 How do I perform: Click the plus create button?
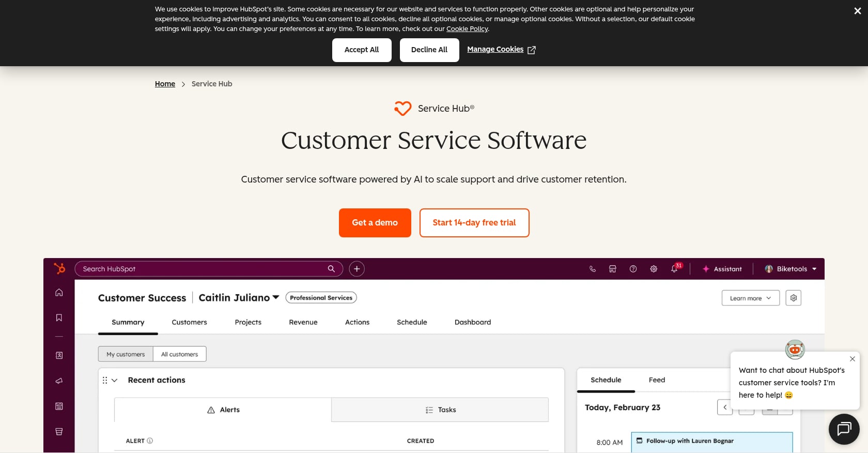click(x=357, y=269)
